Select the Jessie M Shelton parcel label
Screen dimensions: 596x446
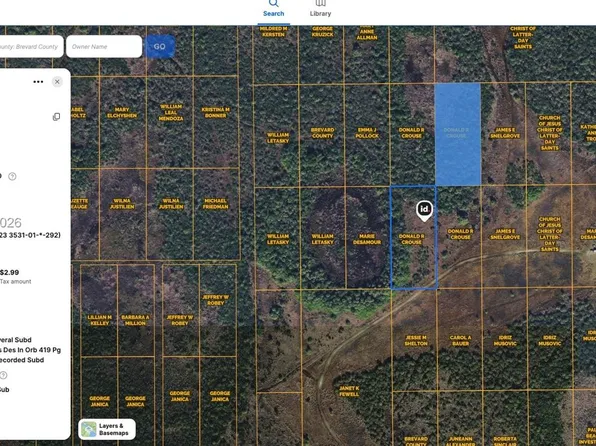[416, 340]
